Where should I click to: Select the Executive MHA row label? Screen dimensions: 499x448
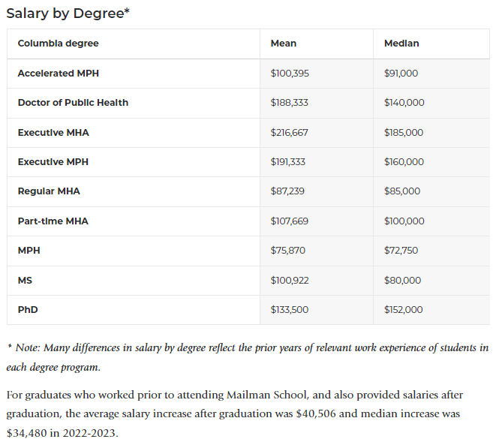[53, 133]
